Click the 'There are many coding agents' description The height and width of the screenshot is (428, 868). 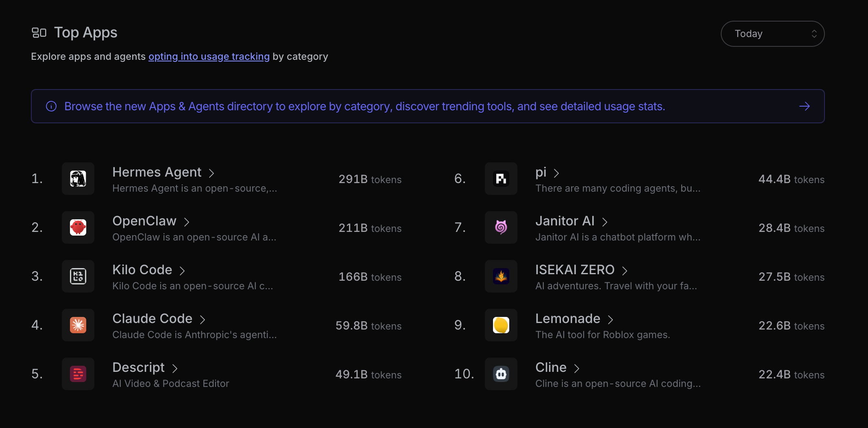[618, 188]
